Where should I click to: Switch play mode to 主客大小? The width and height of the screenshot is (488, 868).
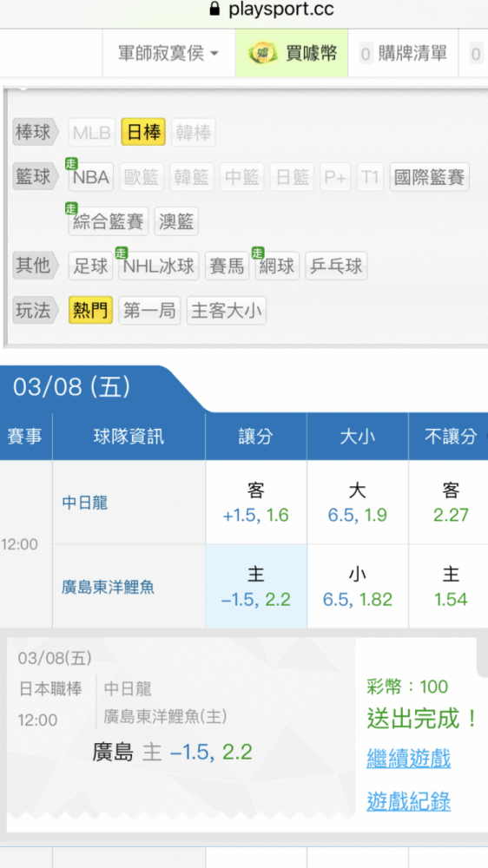pos(226,311)
